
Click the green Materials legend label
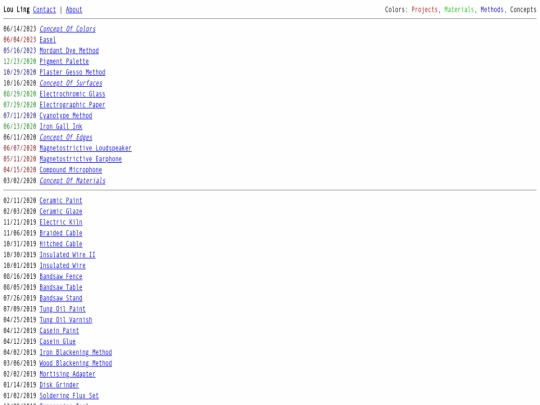(x=459, y=10)
